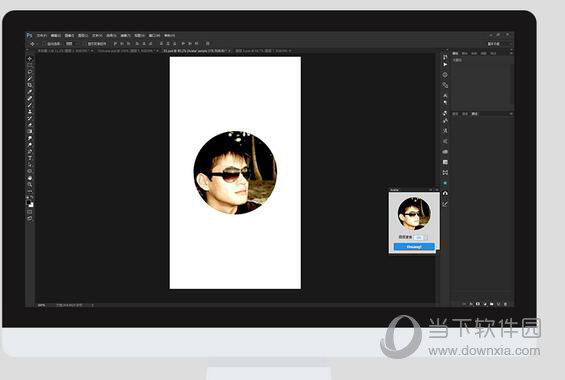Switch to the Avatar sample document tab
The image size is (565, 380).
196,51
